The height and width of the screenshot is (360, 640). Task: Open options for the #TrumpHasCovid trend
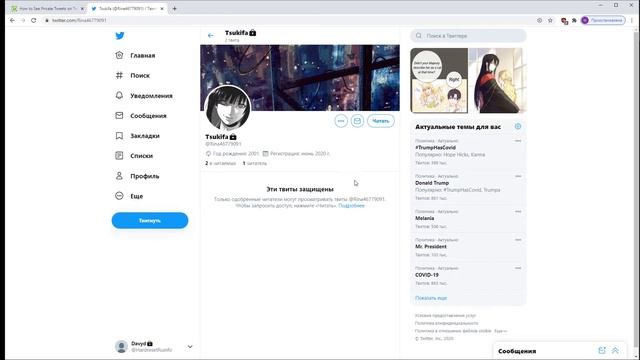[x=518, y=141]
